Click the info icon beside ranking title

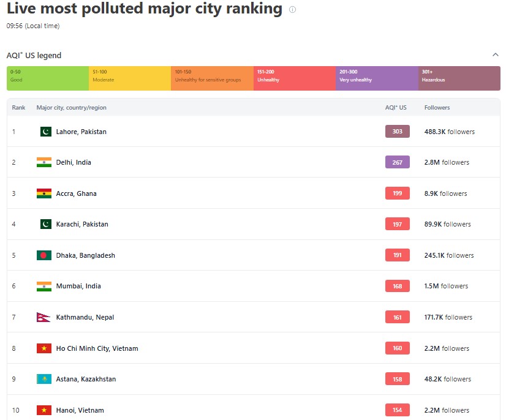point(292,10)
